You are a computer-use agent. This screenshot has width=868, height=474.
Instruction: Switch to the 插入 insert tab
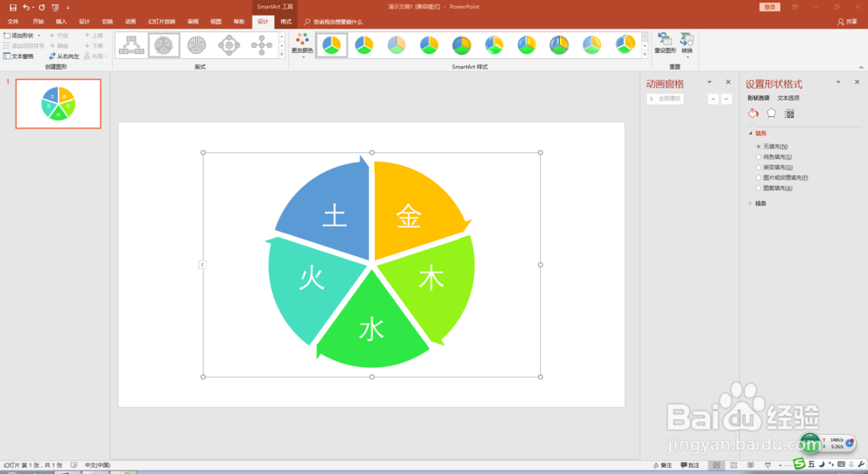pyautogui.click(x=62, y=22)
